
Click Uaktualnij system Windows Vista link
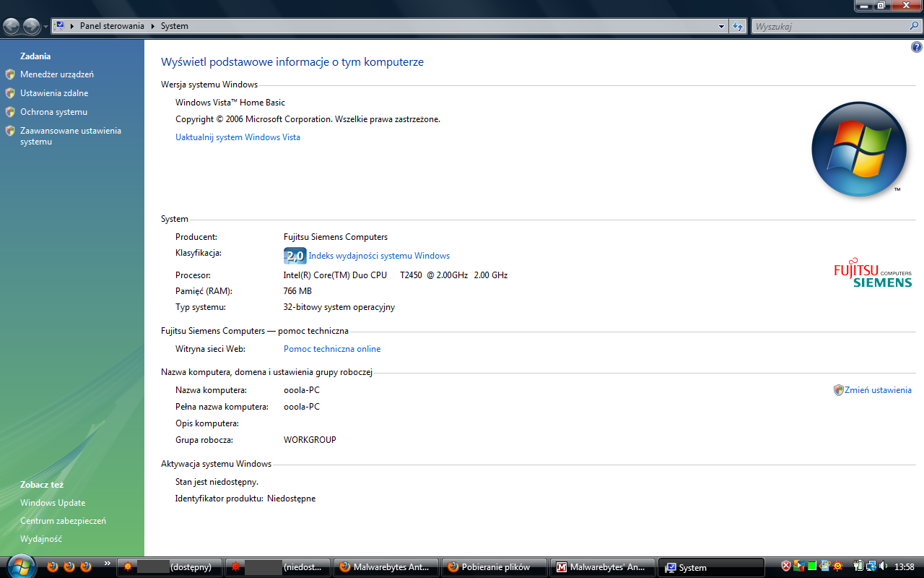click(237, 137)
